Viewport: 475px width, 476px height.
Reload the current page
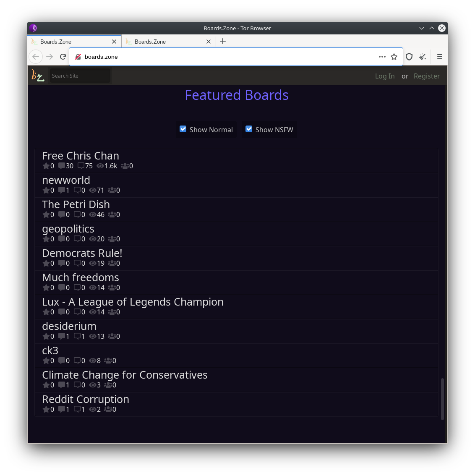click(x=63, y=57)
